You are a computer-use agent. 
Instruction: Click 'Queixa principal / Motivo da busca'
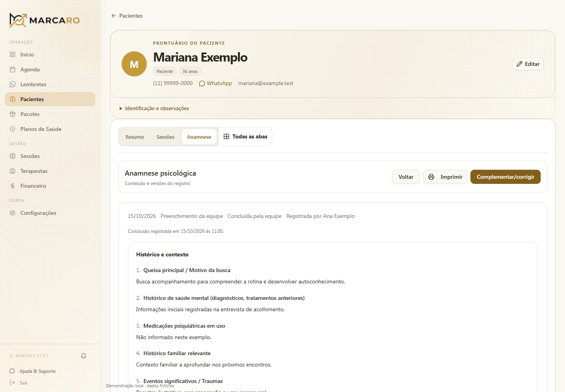tap(187, 270)
